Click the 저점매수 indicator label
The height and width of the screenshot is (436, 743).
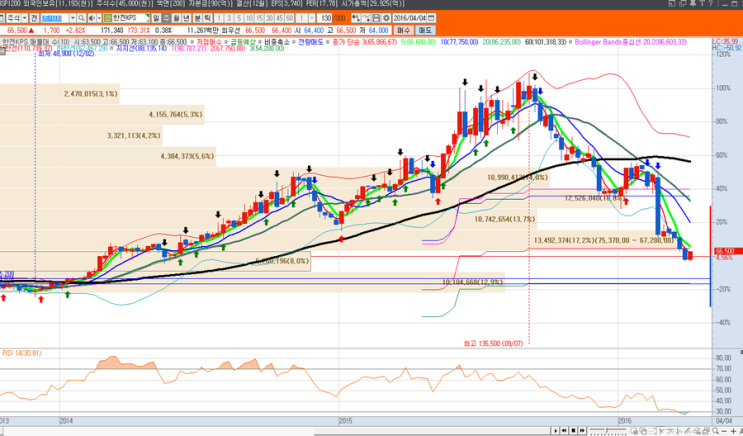coord(209,42)
